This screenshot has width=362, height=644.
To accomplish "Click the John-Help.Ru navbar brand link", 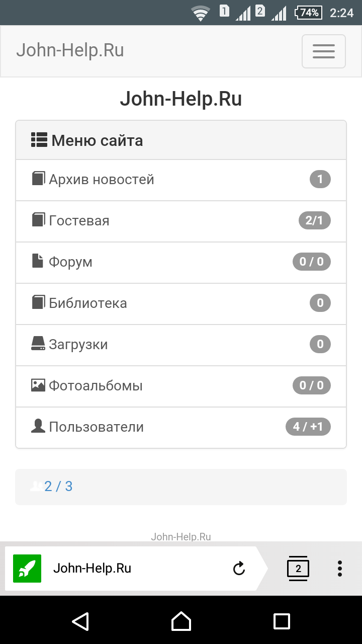I will (70, 51).
